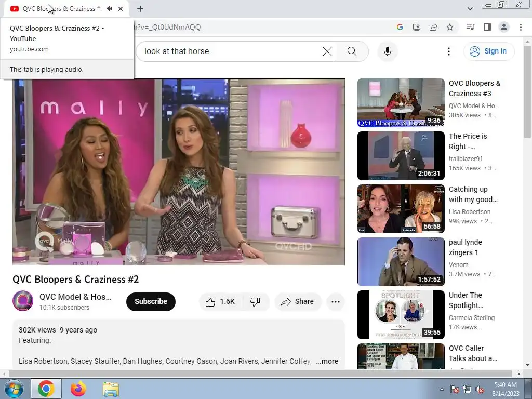Open Under The Spotlight... thumbnail
Image resolution: width=532 pixels, height=399 pixels.
401,314
